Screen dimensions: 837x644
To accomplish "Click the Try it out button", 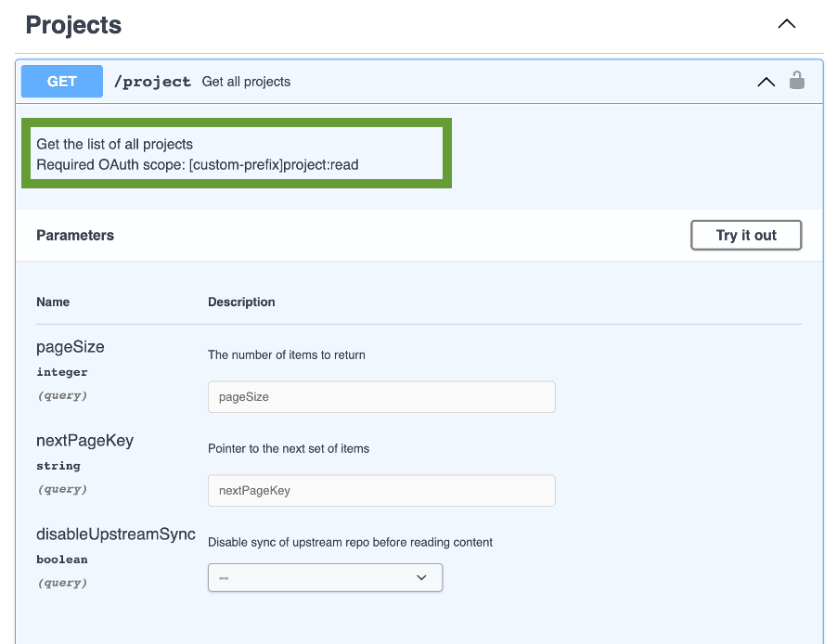I will [x=745, y=235].
